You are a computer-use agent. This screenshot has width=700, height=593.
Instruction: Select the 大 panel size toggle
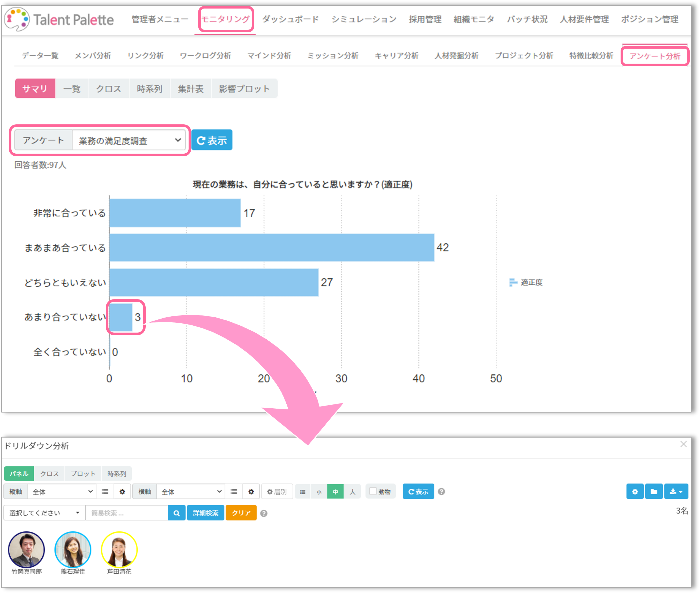click(x=352, y=492)
